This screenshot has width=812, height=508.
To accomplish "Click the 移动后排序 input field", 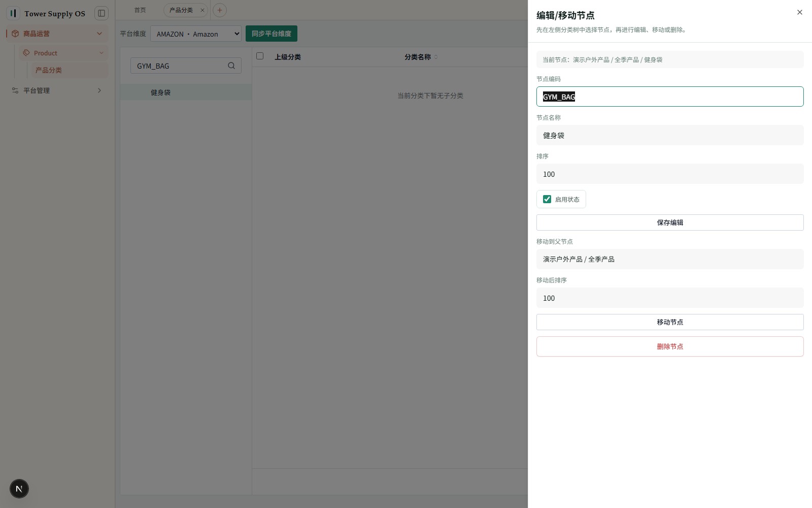I will 670,298.
